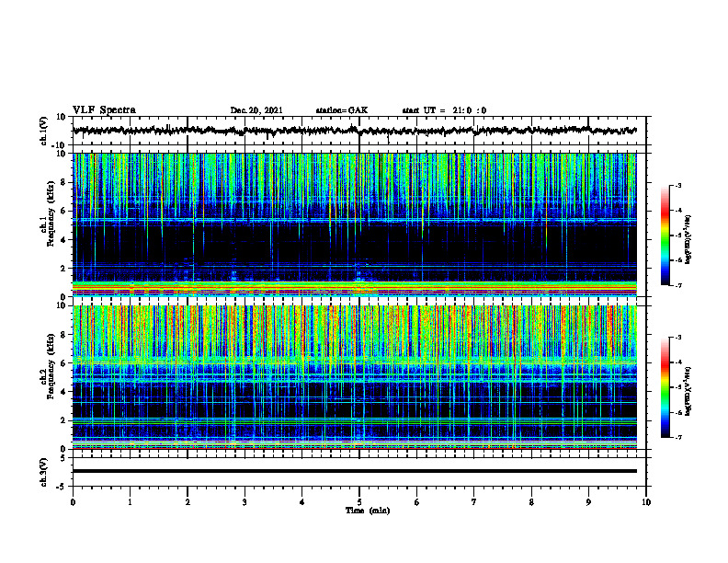Click the '2' kHz tick of ch.2 spectrogram
Screen dimensions: 728x563
tap(64, 420)
